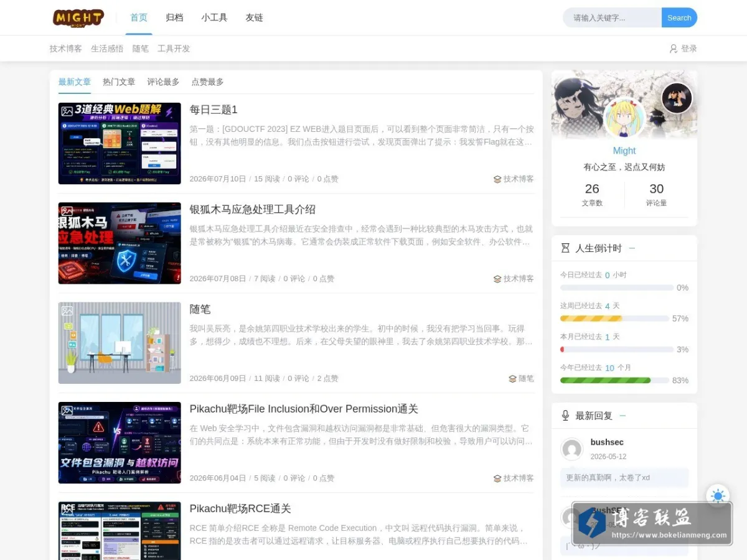Click image icon on 每日三题1 thumbnail
This screenshot has width=747, height=560.
pyautogui.click(x=67, y=111)
